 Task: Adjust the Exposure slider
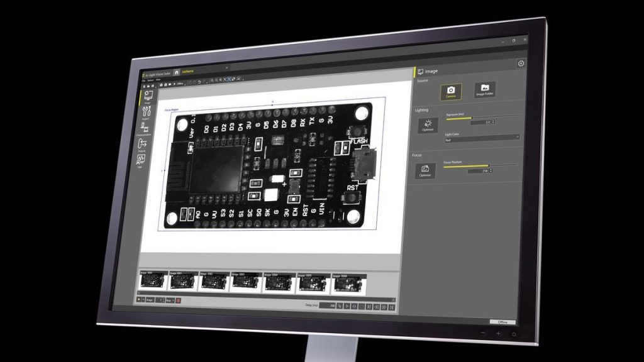(482, 118)
